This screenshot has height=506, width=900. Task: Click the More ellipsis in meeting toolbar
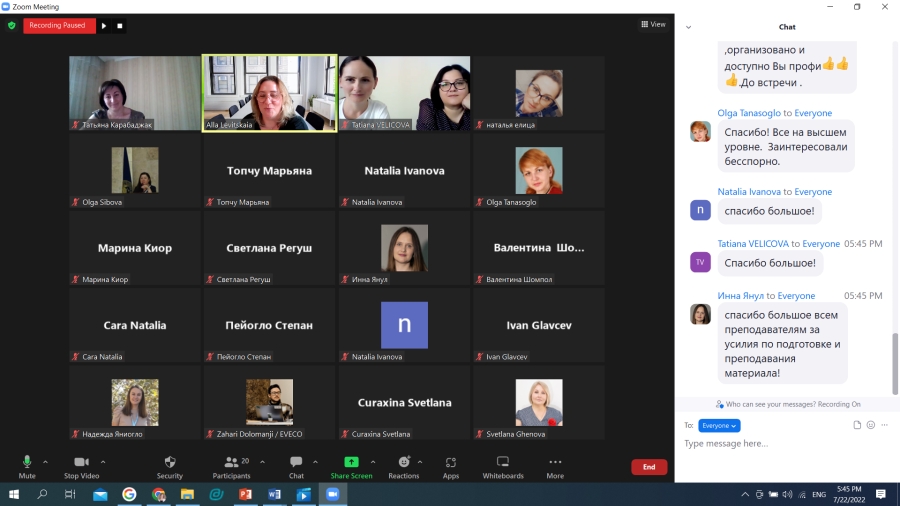555,462
